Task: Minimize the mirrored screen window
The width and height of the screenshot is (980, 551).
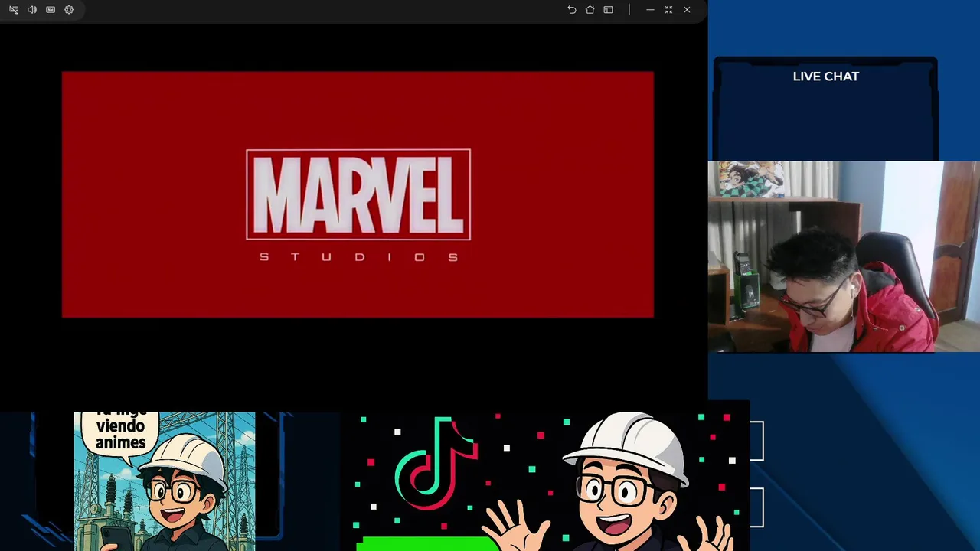Action: coord(650,10)
